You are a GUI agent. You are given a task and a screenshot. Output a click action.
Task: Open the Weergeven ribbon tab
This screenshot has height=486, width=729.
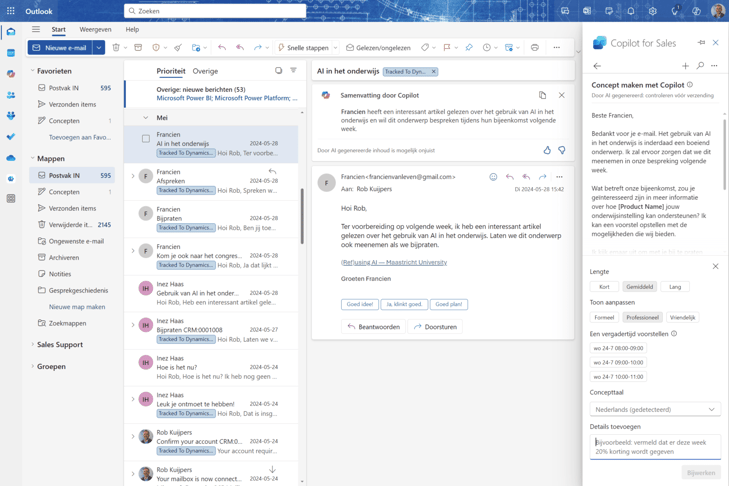(95, 29)
